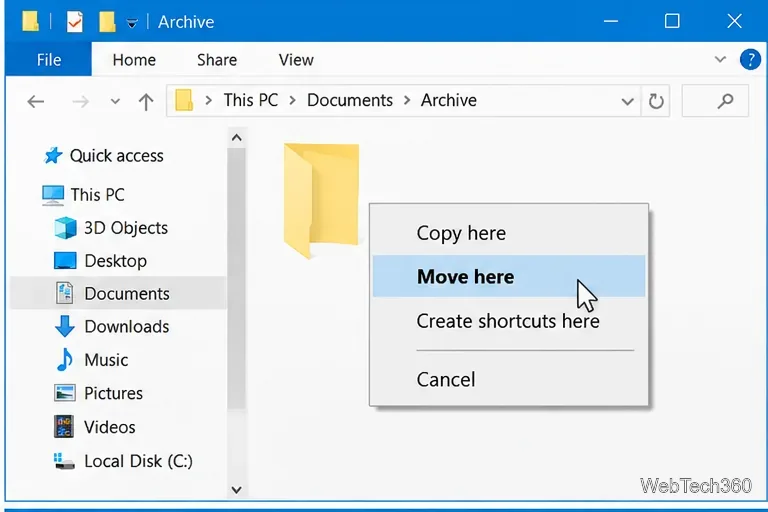Image resolution: width=768 pixels, height=512 pixels.
Task: Refresh the Archive folder view
Action: point(656,101)
